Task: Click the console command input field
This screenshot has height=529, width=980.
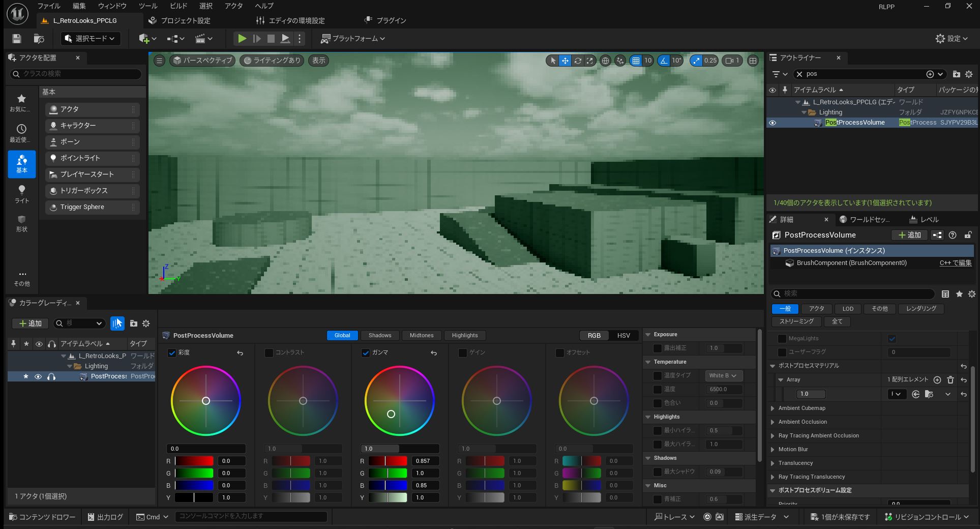Action: pos(251,516)
